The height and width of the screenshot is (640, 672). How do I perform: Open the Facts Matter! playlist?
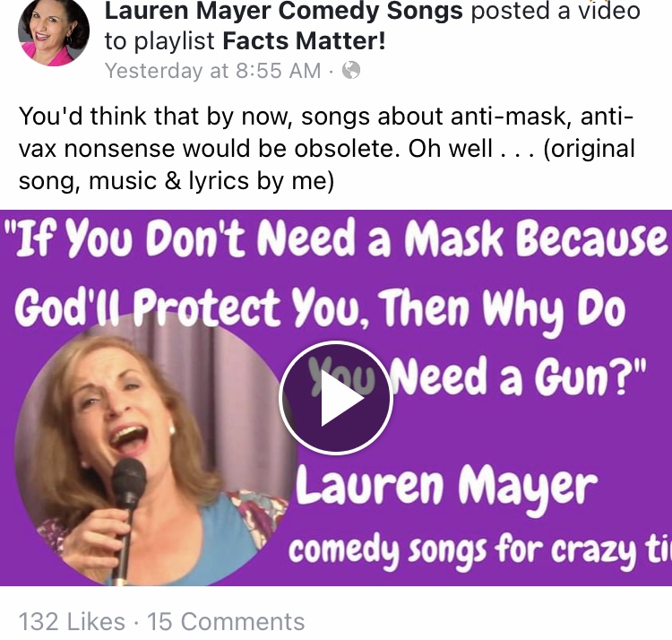tap(305, 41)
